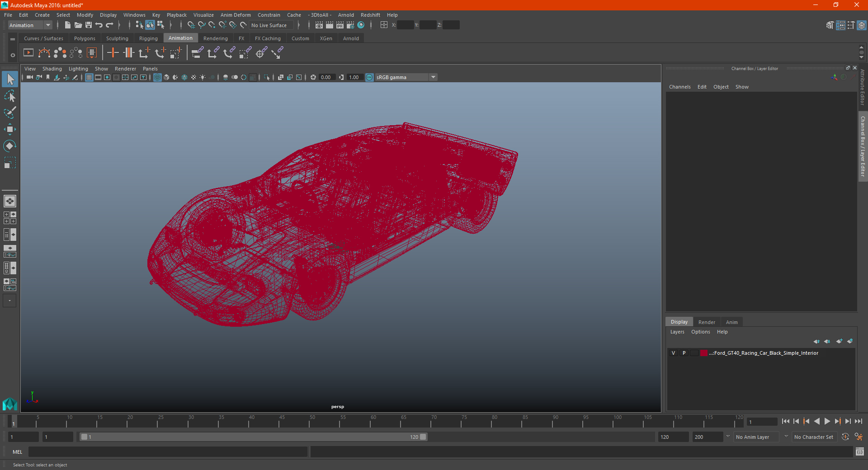Open the Script Editor icon
This screenshot has height=470, width=868.
[860, 451]
